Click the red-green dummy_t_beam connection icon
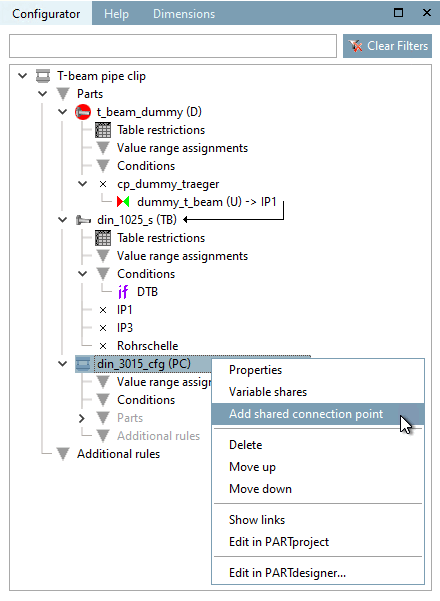440x601 pixels. (123, 202)
